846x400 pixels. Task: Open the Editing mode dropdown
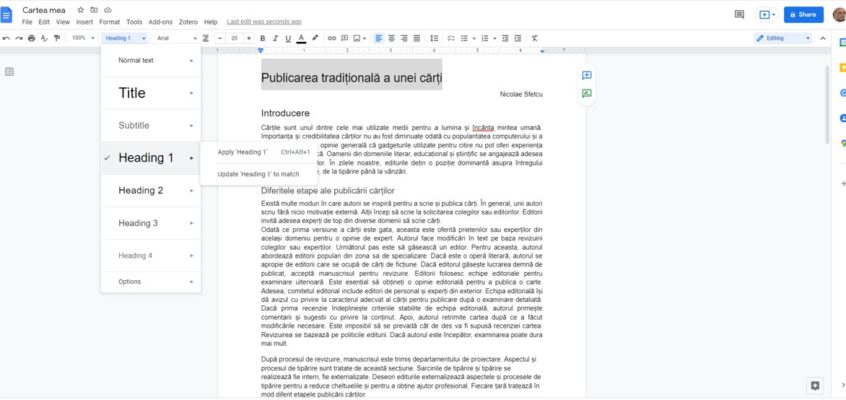click(783, 38)
